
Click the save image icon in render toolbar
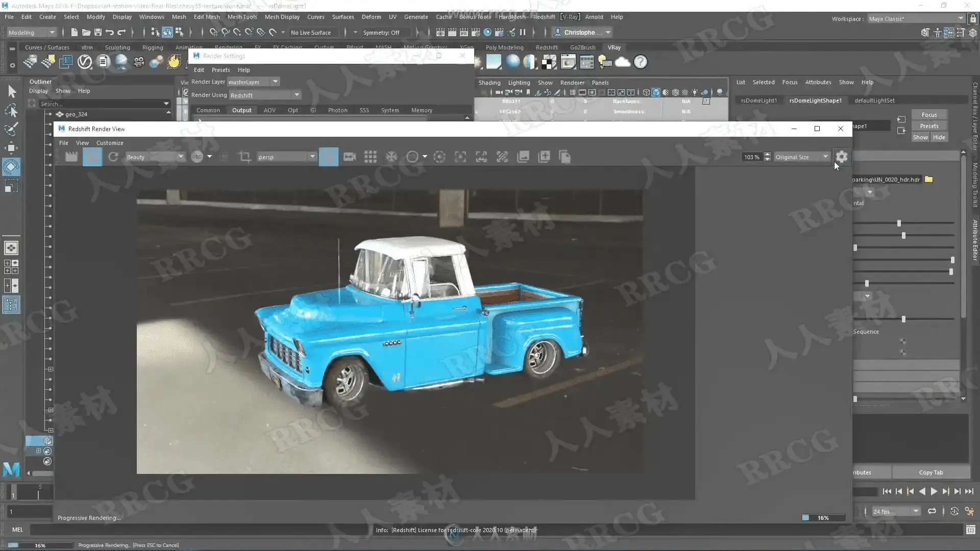click(x=523, y=157)
